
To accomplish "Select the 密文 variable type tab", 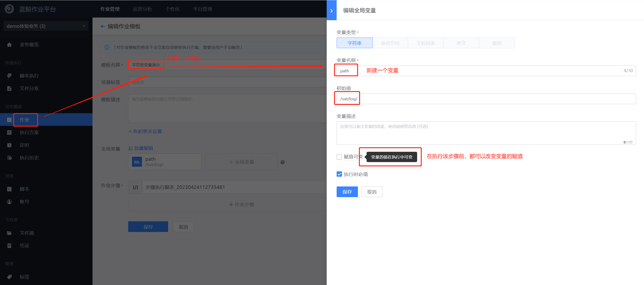I will pyautogui.click(x=461, y=43).
